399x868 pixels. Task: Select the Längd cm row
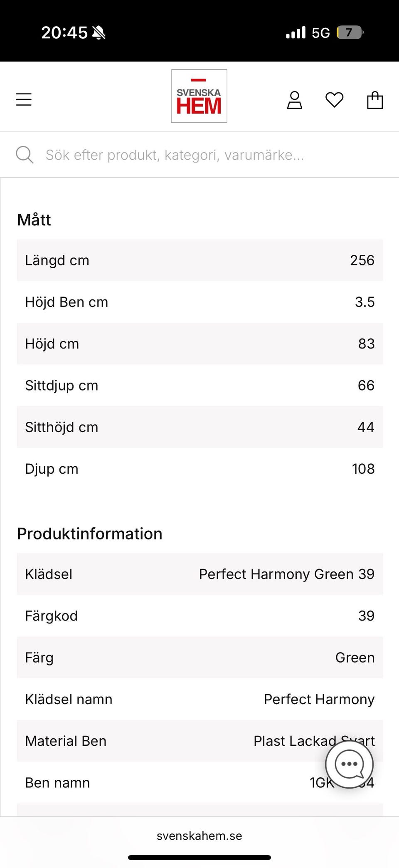(199, 260)
